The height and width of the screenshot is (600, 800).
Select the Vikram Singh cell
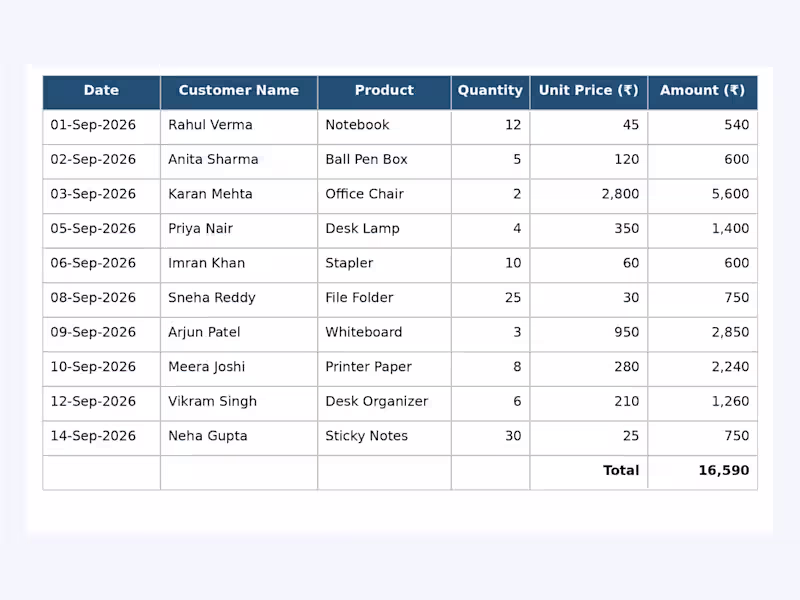point(239,404)
